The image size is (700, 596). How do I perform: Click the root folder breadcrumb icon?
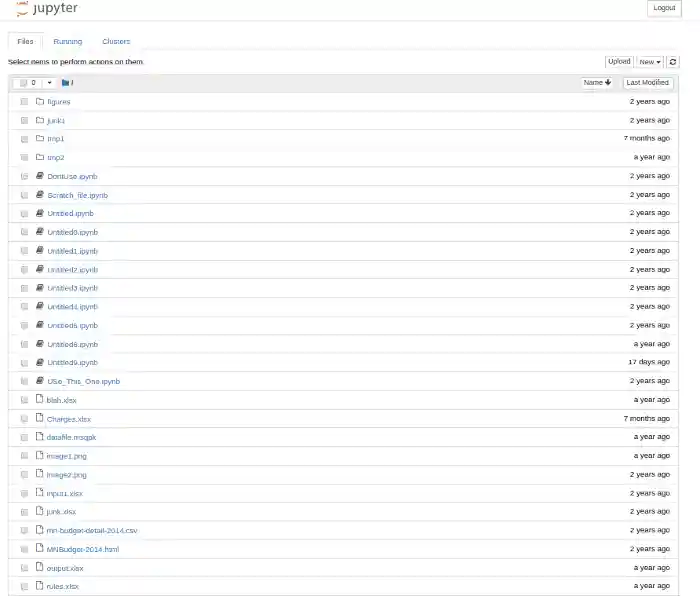[x=66, y=83]
